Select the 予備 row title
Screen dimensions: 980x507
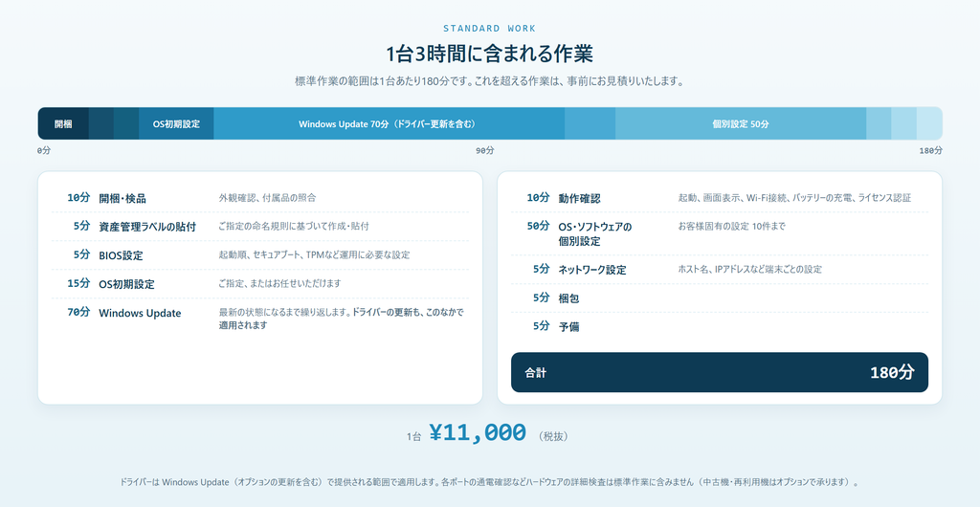tap(568, 326)
